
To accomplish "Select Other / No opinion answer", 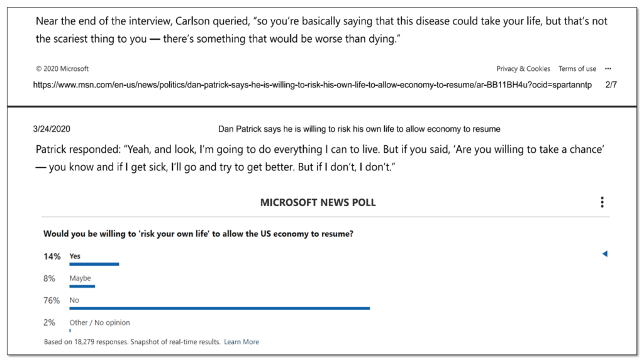I will click(99, 322).
